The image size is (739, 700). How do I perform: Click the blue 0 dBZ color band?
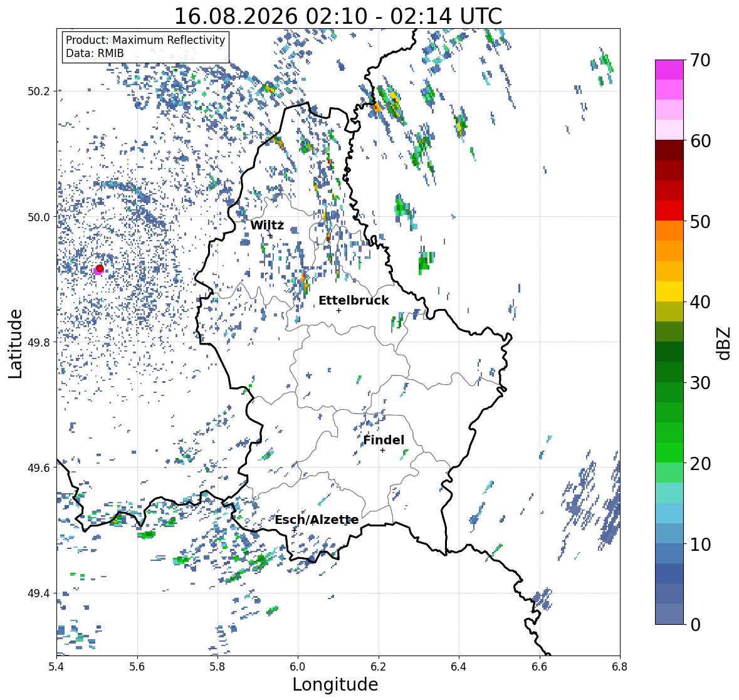pos(669,614)
